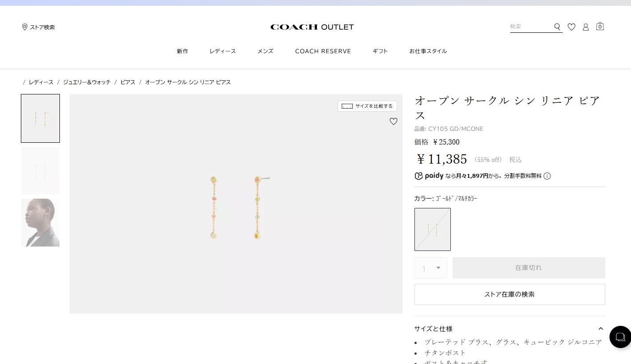
Task: Open the quantity dropdown
Action: tap(431, 268)
